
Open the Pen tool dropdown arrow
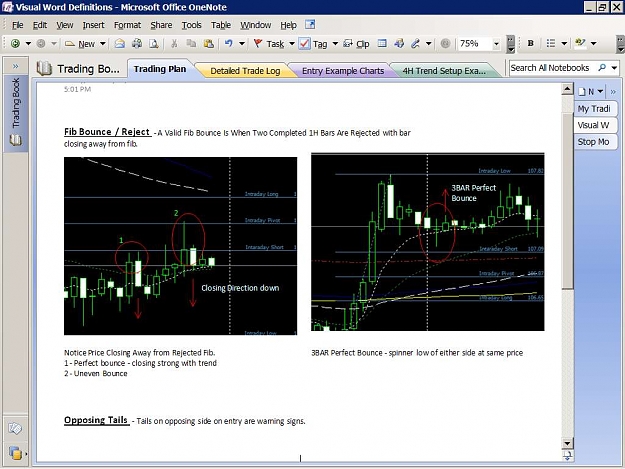click(x=429, y=43)
